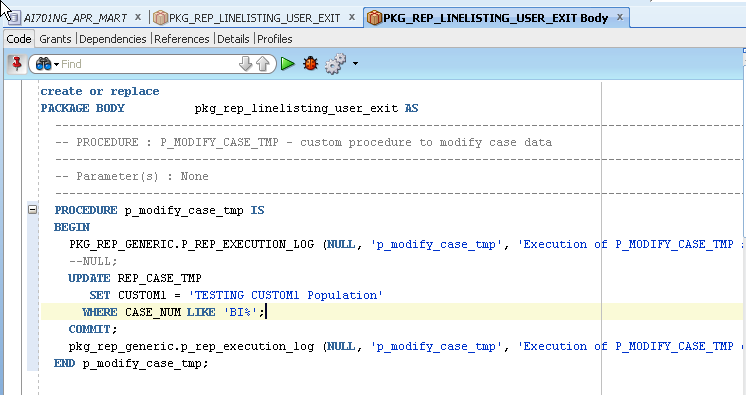
Task: Place cursor on 'create or replace' line
Action: point(100,91)
